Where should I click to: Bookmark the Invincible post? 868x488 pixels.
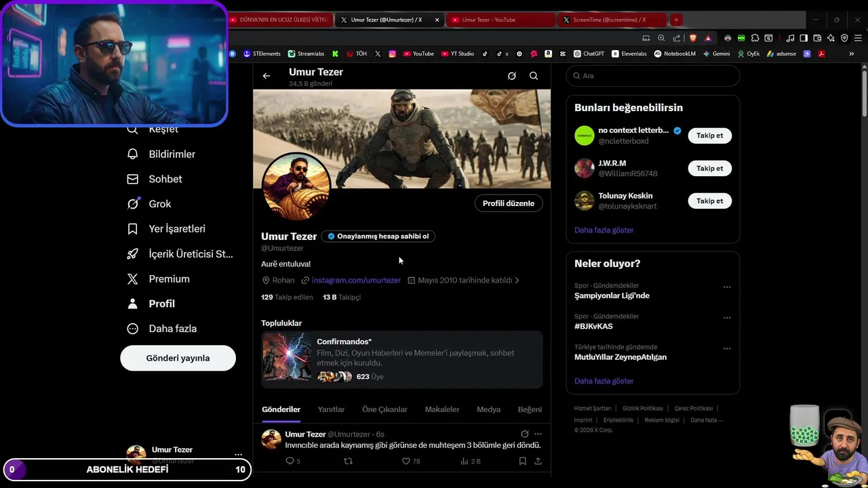click(x=522, y=461)
